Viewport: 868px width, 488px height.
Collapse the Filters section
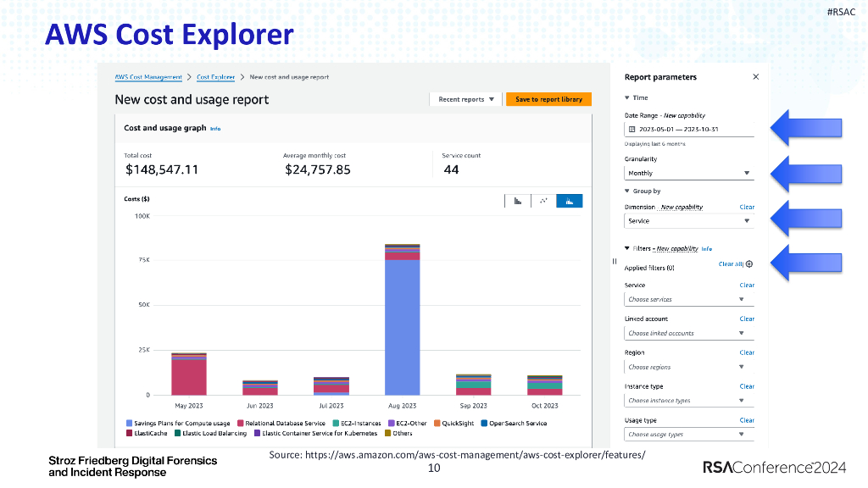point(627,248)
